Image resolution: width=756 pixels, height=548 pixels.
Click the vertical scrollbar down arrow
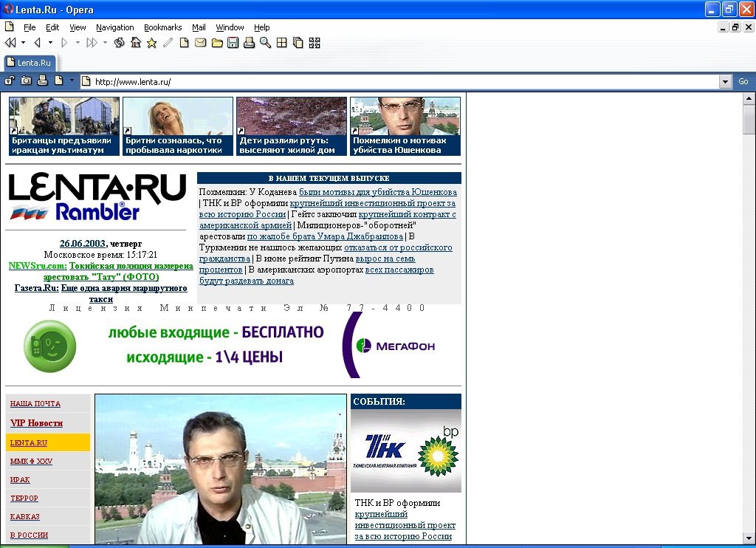pyautogui.click(x=749, y=538)
